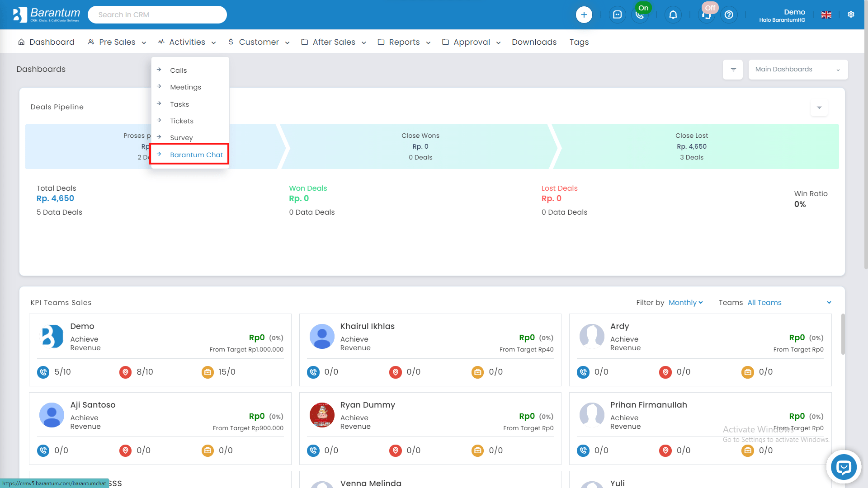Image resolution: width=868 pixels, height=488 pixels.
Task: Click Khairul Ikhlas call count icon
Action: click(313, 372)
